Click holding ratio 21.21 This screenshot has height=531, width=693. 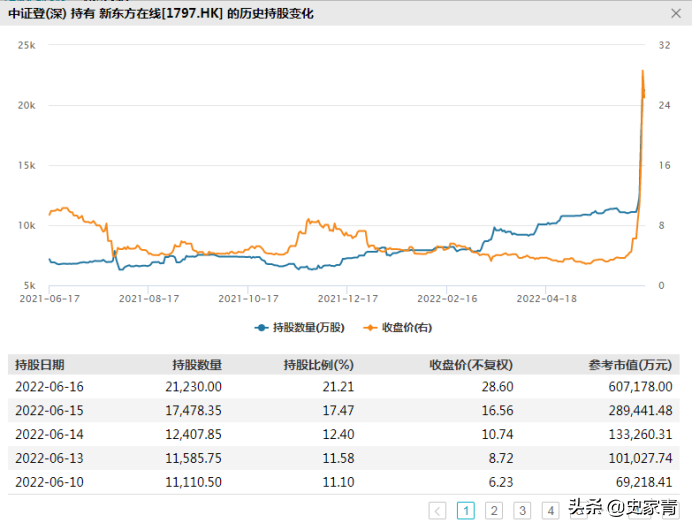pyautogui.click(x=339, y=387)
